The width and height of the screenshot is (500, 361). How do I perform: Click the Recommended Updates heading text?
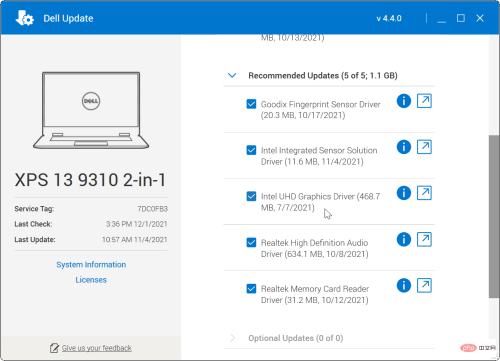coord(323,76)
